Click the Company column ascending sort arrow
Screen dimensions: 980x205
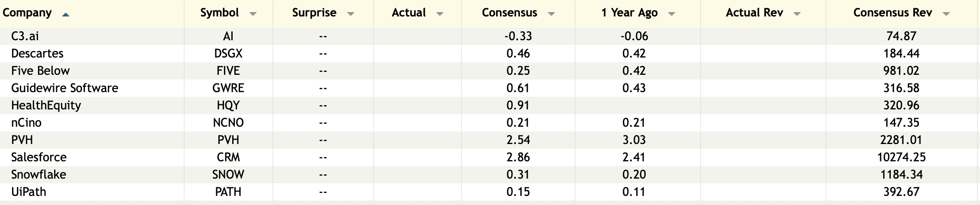tap(66, 14)
